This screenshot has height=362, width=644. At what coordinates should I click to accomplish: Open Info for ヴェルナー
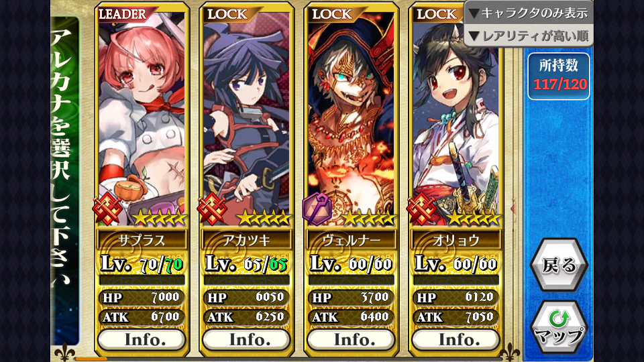point(352,340)
